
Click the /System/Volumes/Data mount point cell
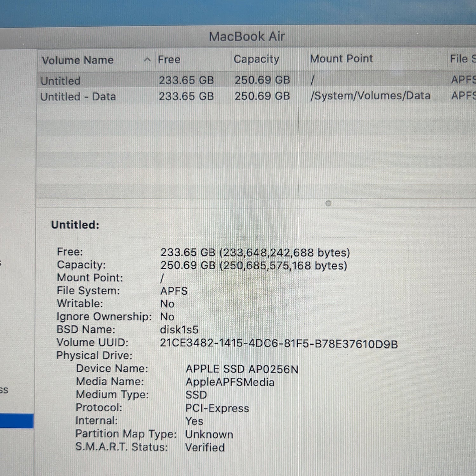370,96
